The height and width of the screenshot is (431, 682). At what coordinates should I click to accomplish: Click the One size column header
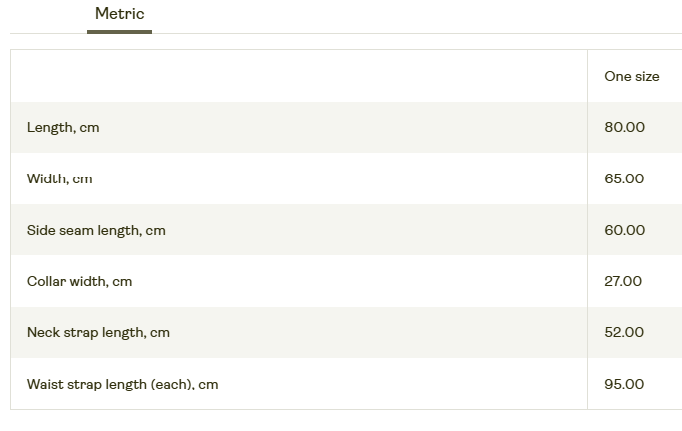[x=631, y=76]
